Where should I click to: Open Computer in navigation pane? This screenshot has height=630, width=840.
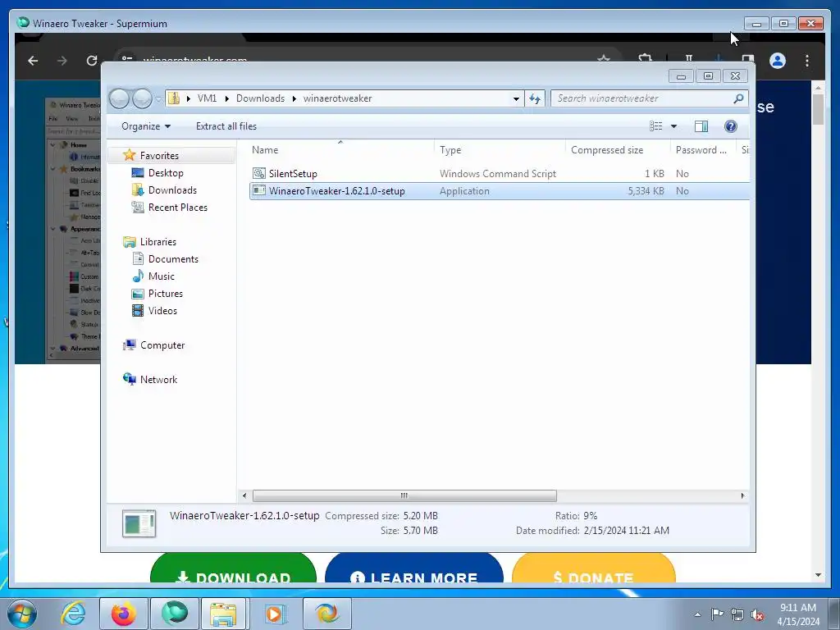click(162, 345)
